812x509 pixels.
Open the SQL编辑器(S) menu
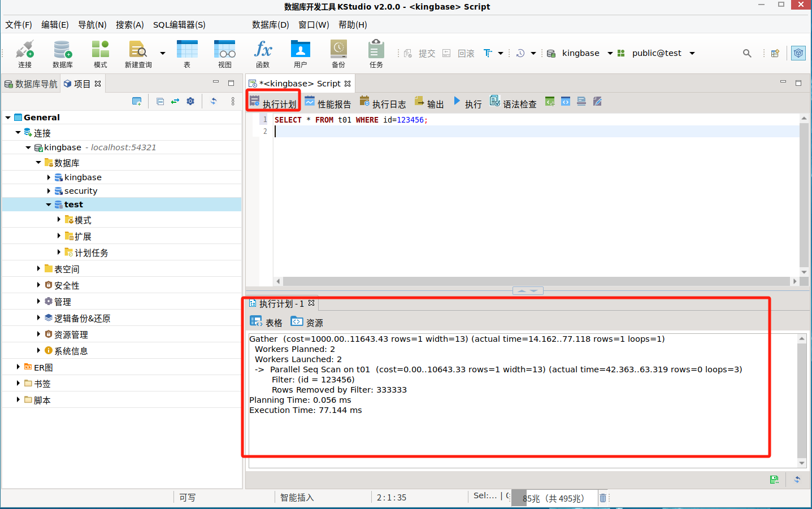tap(179, 25)
